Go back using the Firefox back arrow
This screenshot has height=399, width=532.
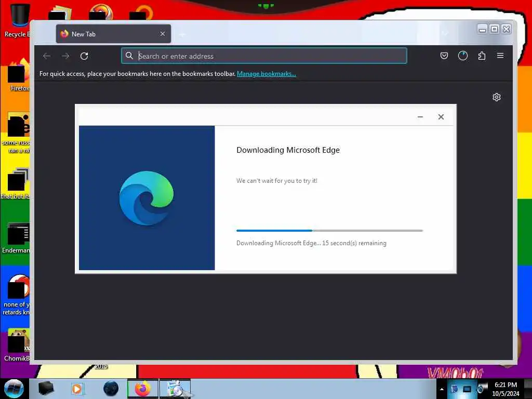coord(47,56)
